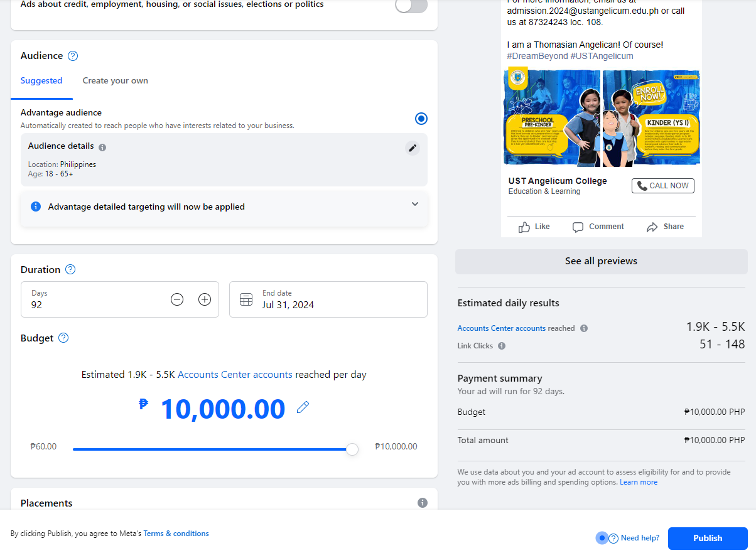Click Age: 18 - 65+ text
The width and height of the screenshot is (756, 553).
coord(50,174)
